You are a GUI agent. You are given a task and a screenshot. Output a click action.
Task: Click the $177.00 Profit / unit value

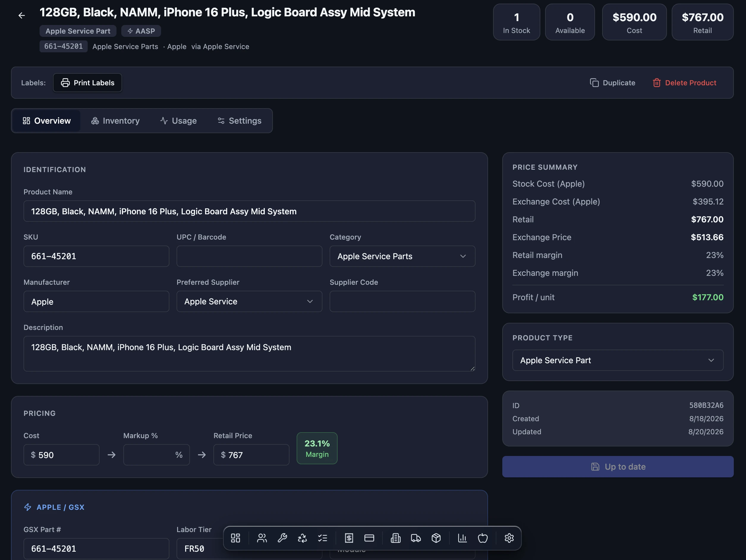(708, 297)
